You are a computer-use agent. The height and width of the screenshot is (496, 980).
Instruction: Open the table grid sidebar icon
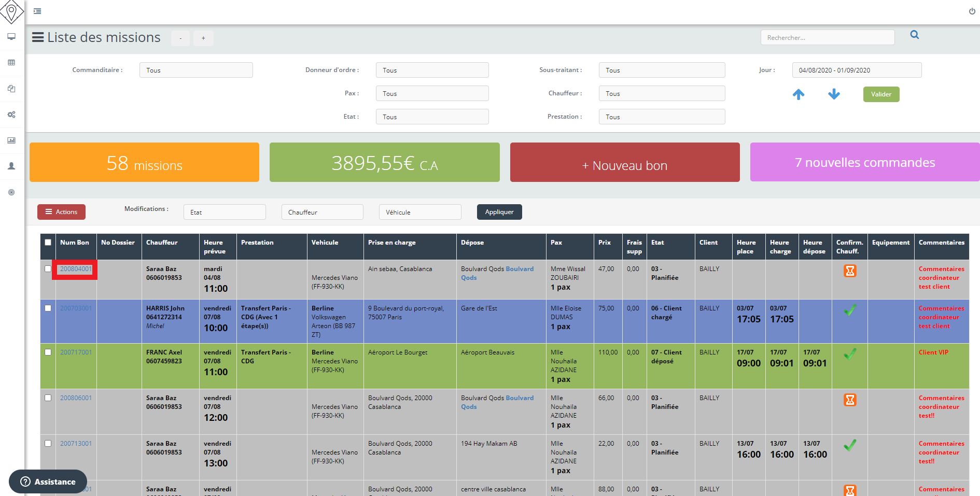pyautogui.click(x=11, y=63)
